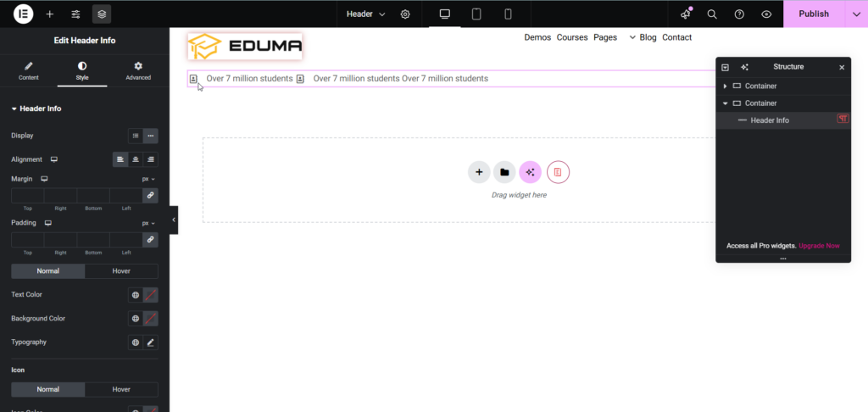The image size is (868, 412).
Task: Switch to Desktop preview mode
Action: click(444, 14)
